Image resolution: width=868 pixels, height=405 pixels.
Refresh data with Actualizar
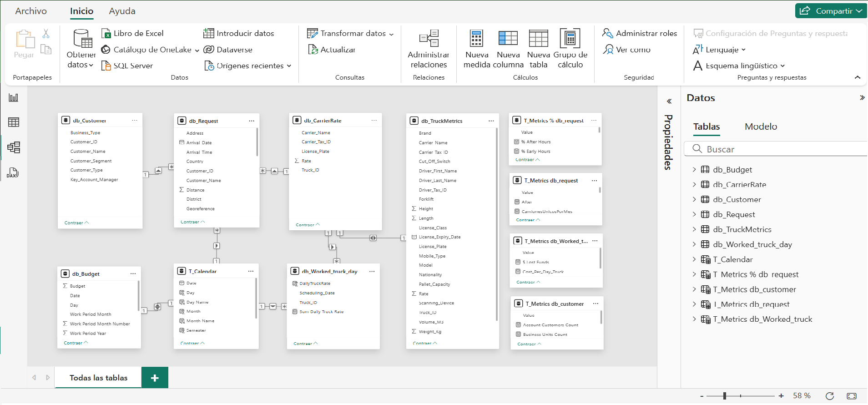click(332, 50)
